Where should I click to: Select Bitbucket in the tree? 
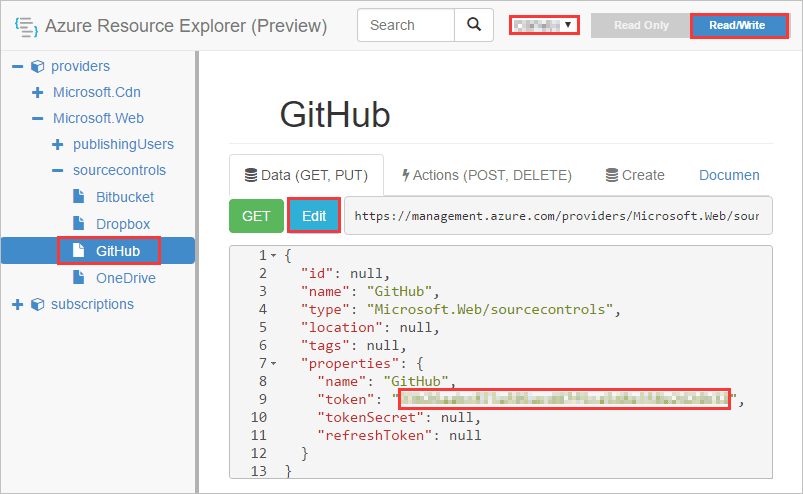click(125, 197)
